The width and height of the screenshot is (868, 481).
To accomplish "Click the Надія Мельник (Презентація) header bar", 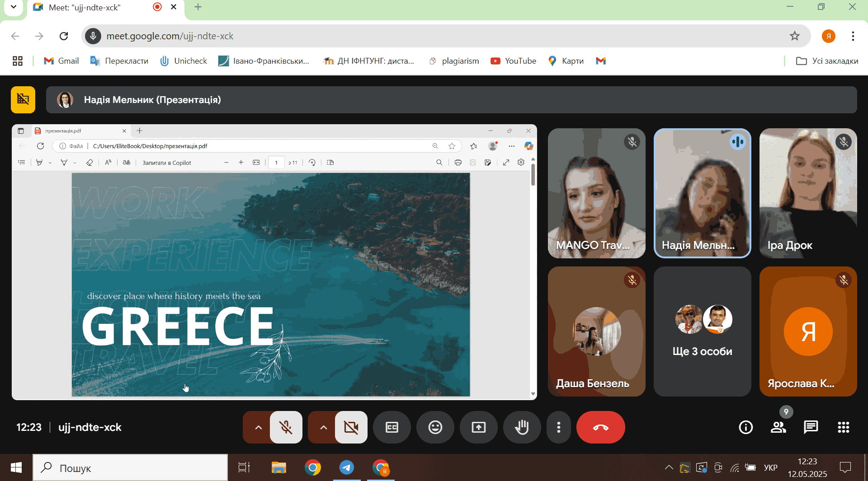I will point(451,100).
